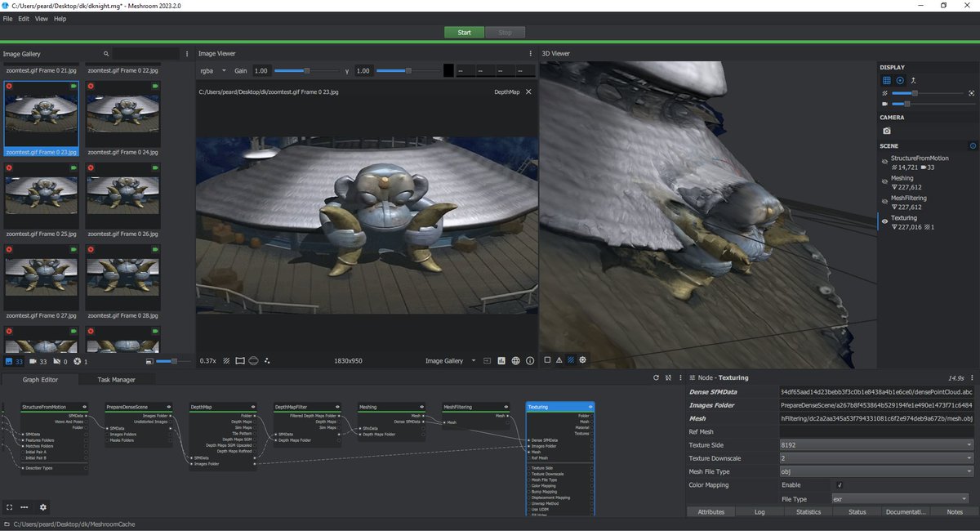Adjust the gallery thumbnail size slider
Screen dimensions: 980x531
coord(171,361)
